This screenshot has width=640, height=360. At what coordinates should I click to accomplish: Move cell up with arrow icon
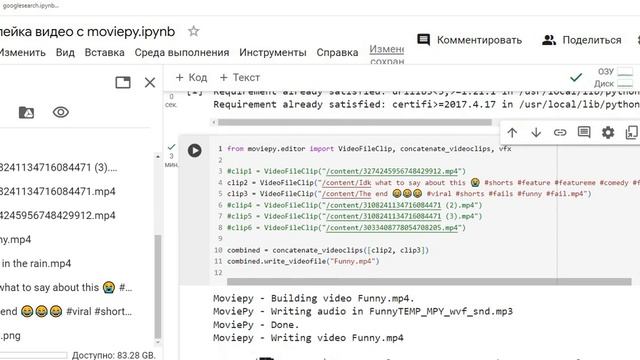(512, 133)
